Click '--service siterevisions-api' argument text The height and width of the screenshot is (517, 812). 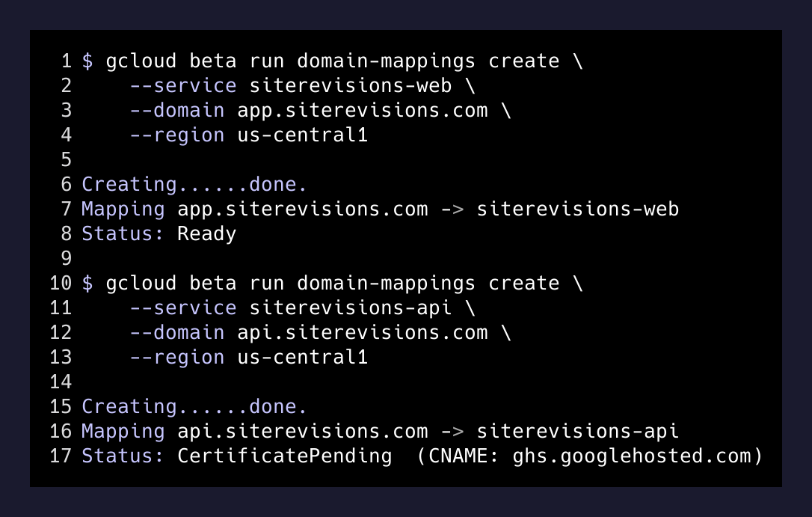(x=291, y=308)
